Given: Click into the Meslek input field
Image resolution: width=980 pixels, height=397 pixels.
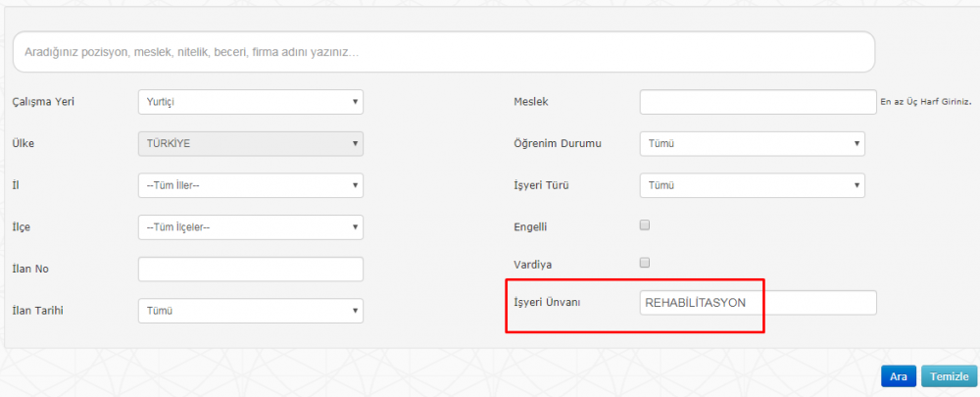Looking at the screenshot, I should 758,102.
